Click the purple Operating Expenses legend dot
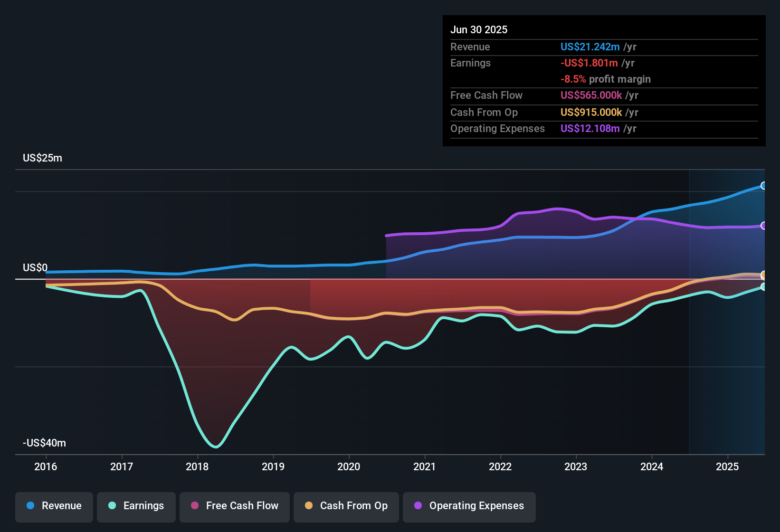This screenshot has width=780, height=532. (417, 506)
